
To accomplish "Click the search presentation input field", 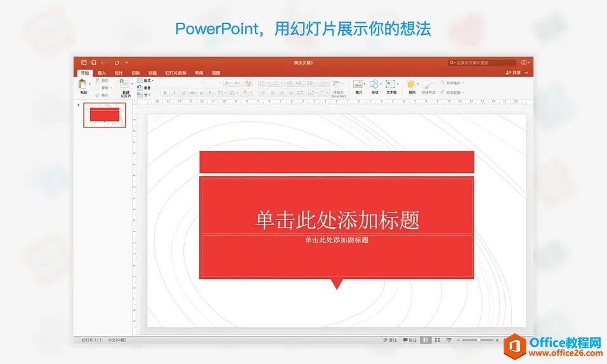I will point(482,62).
